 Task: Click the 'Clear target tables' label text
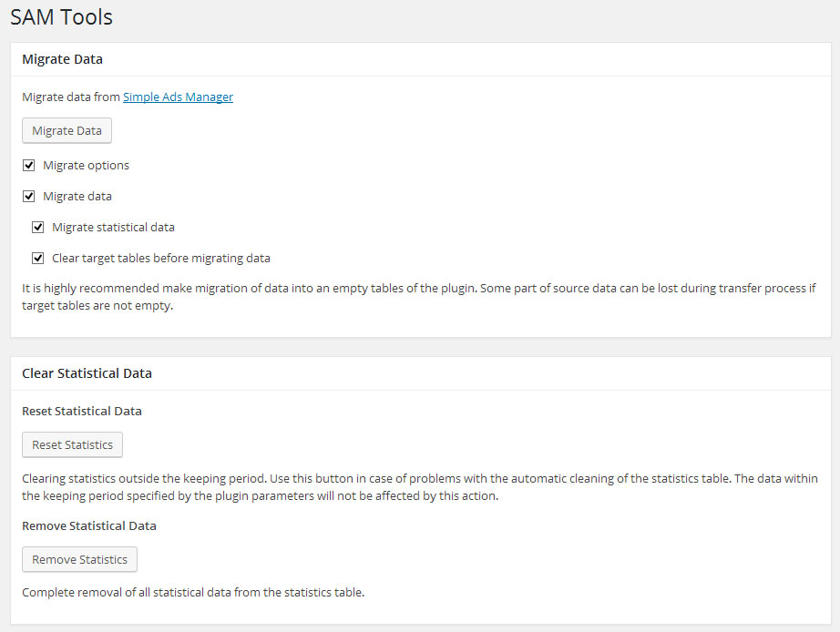pos(160,259)
